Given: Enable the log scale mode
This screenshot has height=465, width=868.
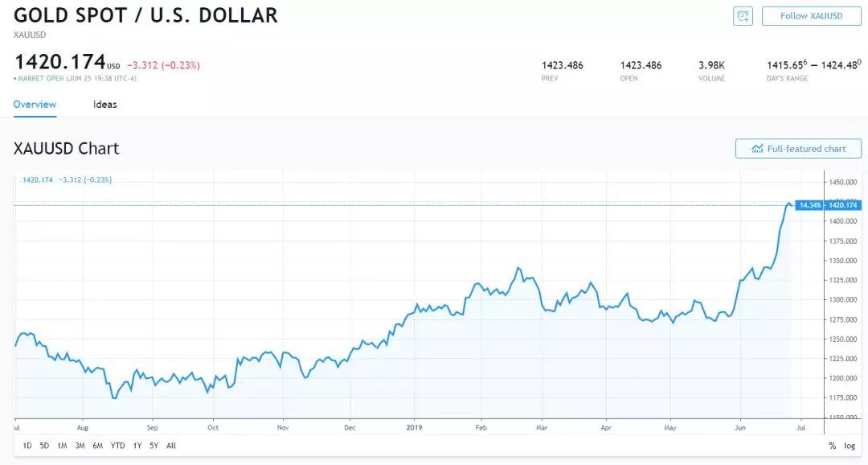Looking at the screenshot, I should pos(849,445).
